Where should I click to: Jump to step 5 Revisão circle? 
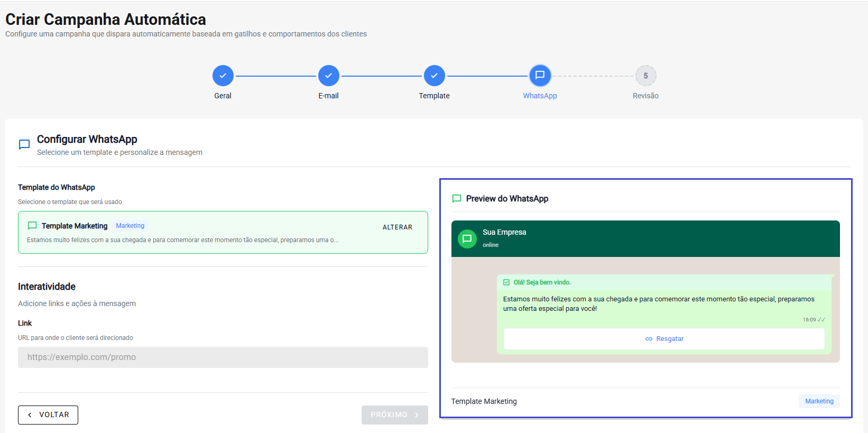(645, 76)
